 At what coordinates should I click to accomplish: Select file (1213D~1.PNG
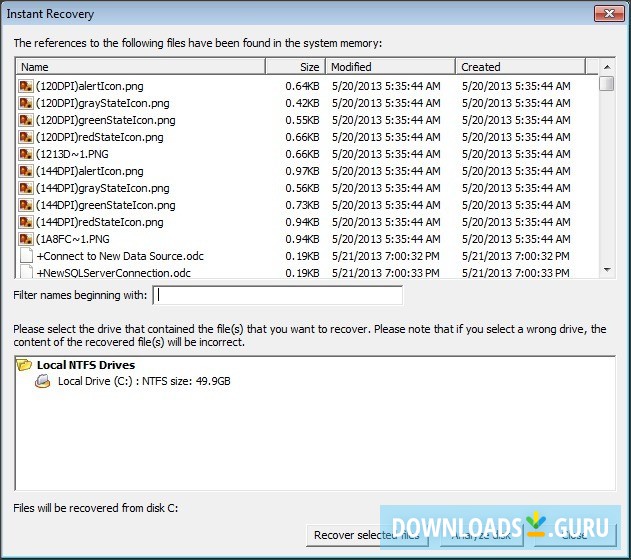[72, 154]
